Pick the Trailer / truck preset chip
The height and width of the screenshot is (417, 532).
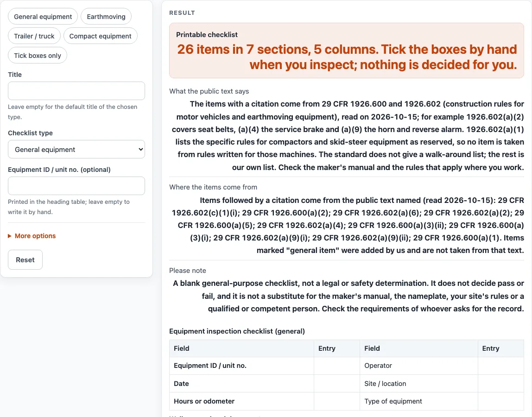[34, 36]
